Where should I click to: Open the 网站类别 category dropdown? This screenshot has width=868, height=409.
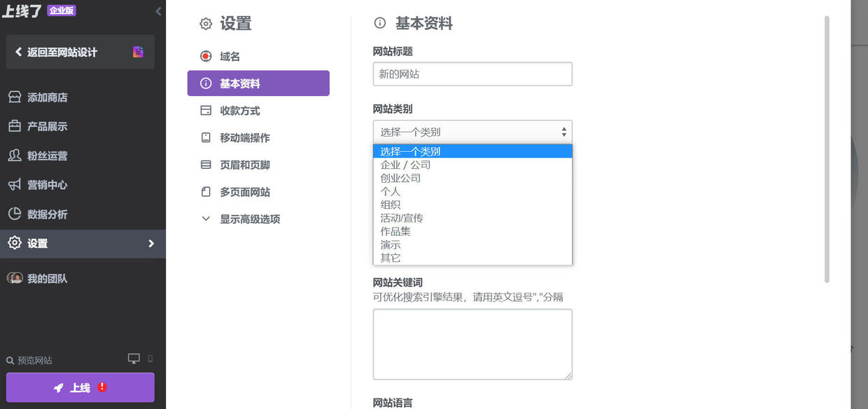coord(472,131)
